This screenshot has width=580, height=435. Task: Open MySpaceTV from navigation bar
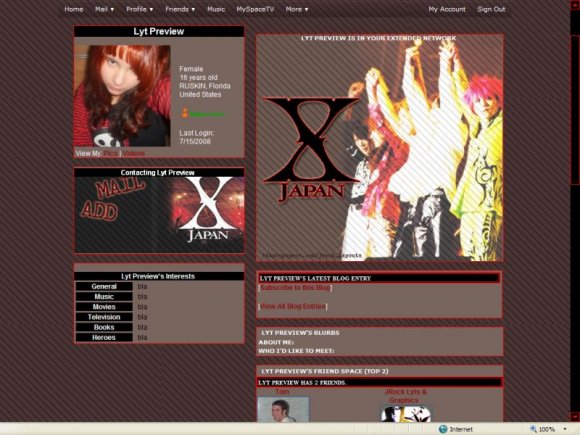pos(255,9)
